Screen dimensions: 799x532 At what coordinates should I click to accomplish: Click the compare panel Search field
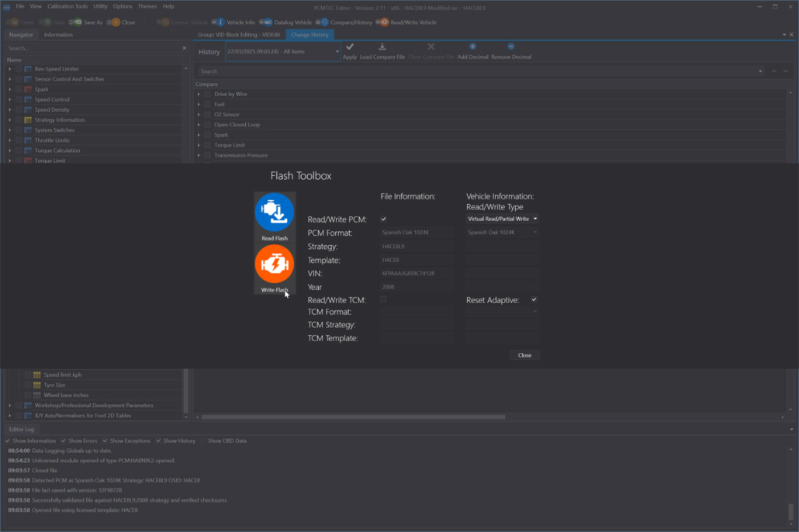click(477, 71)
